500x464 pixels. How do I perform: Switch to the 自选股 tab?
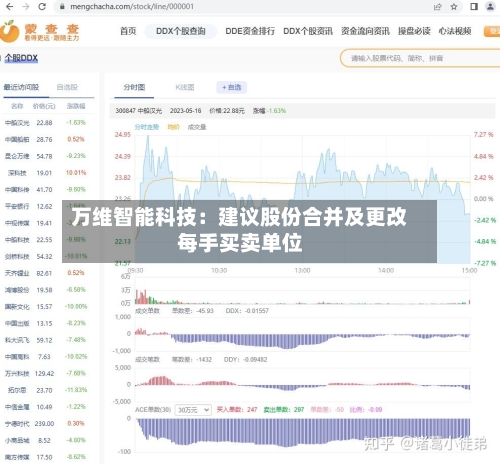(67, 87)
